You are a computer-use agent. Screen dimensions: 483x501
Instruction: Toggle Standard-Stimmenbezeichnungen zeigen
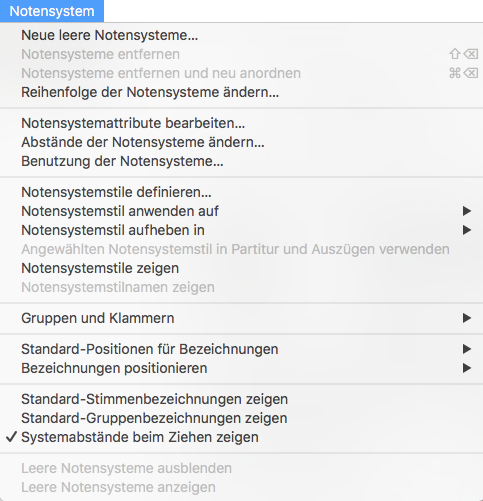coord(241,399)
